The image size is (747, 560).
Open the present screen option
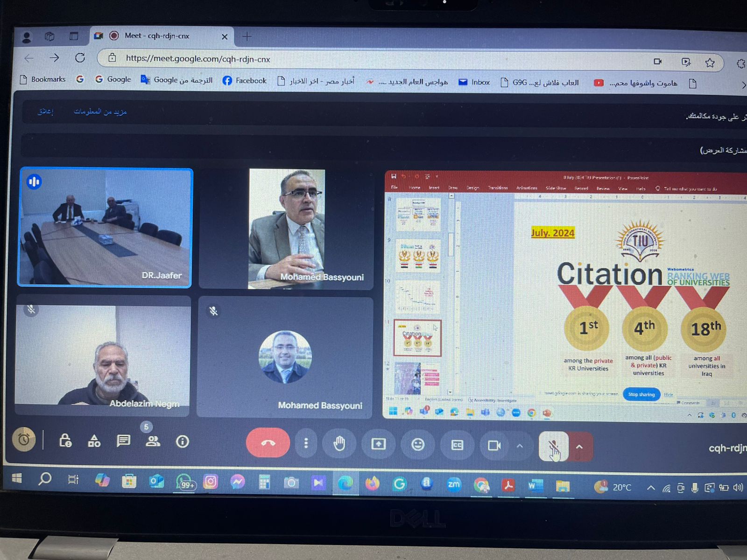point(378,444)
